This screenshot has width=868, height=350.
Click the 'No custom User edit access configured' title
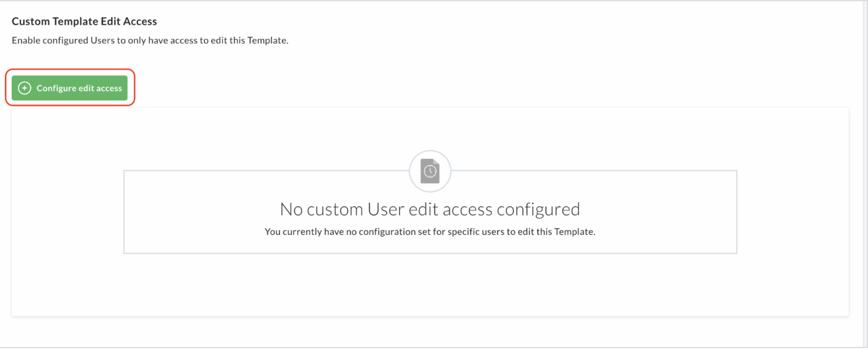coord(430,209)
